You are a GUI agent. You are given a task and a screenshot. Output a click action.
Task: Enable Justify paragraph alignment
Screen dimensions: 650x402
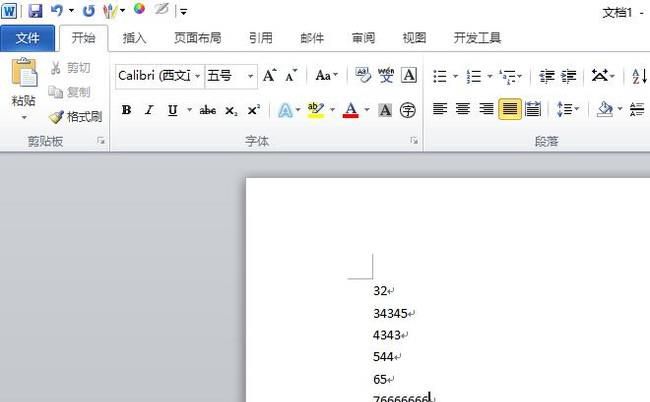tap(509, 110)
